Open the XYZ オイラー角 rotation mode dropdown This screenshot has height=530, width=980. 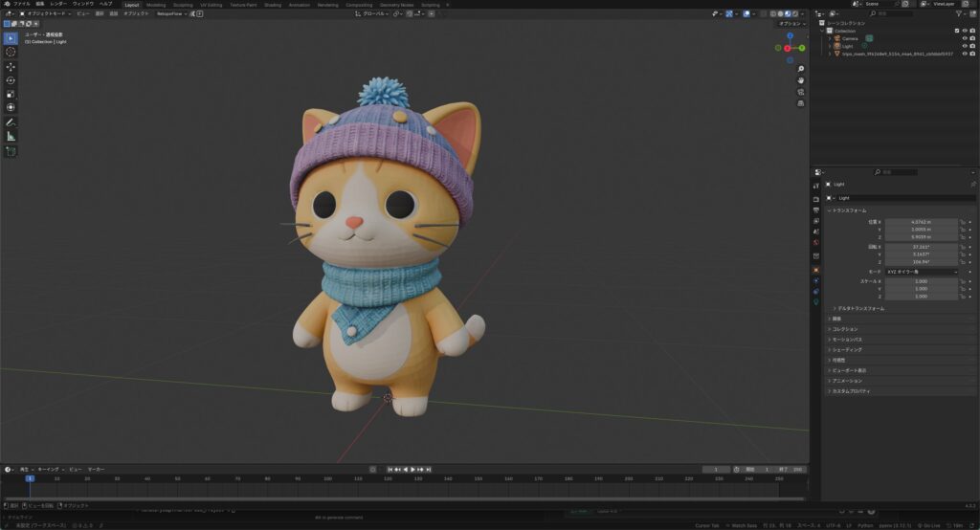[x=921, y=271]
